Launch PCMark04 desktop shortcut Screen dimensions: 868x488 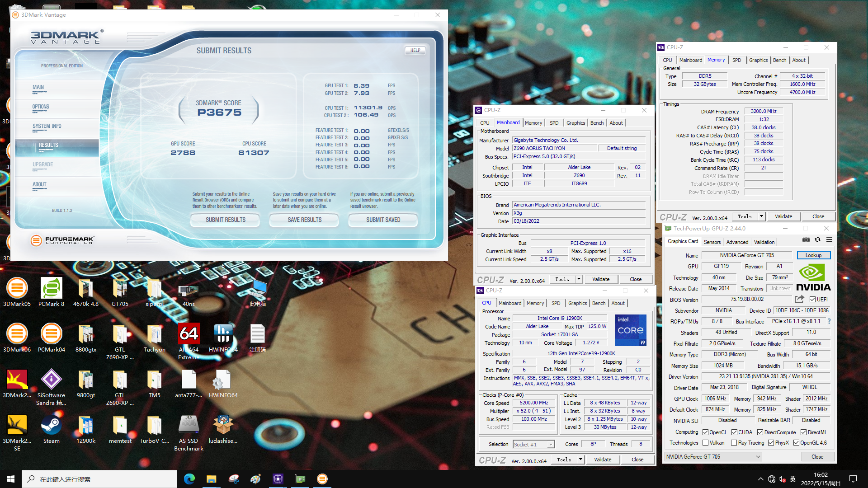(x=51, y=338)
